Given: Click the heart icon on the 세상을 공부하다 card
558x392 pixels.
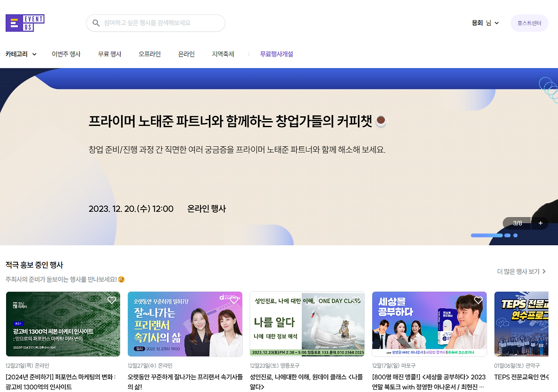Looking at the screenshot, I should (478, 300).
